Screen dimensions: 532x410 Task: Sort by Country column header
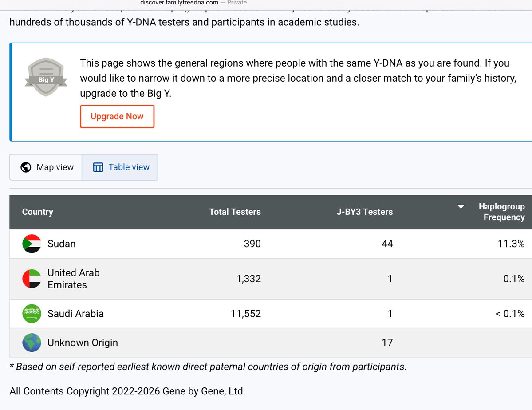pos(38,212)
